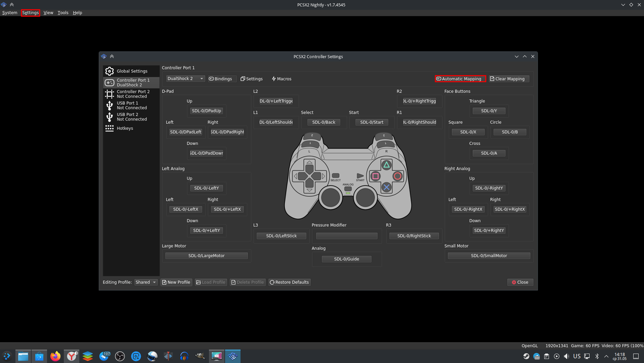Open the media player tray icon
Image resolution: width=644 pixels, height=363 pixels.
tap(557, 356)
